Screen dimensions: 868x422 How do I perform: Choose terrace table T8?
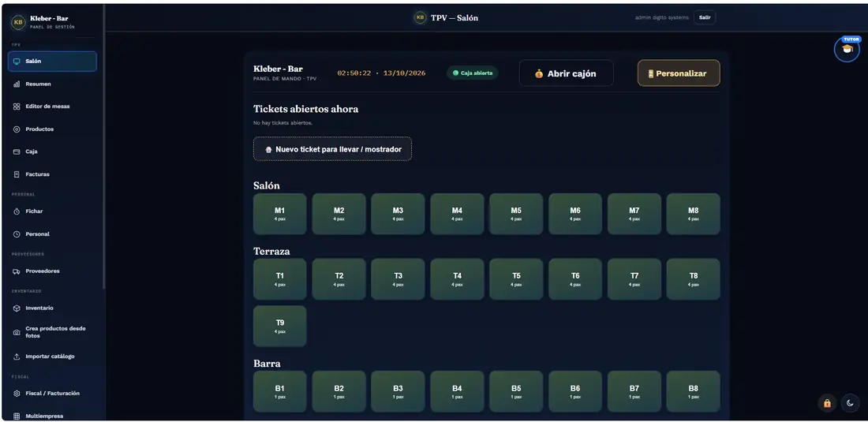pos(693,279)
